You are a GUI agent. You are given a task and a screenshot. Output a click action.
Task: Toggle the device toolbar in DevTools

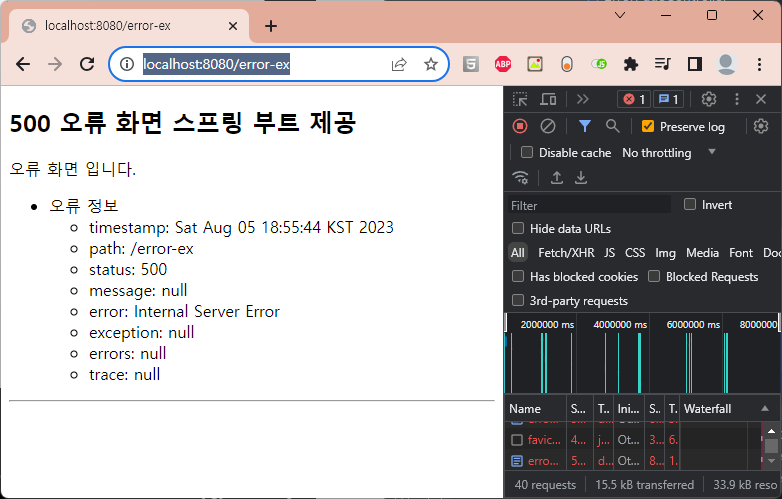[x=548, y=99]
